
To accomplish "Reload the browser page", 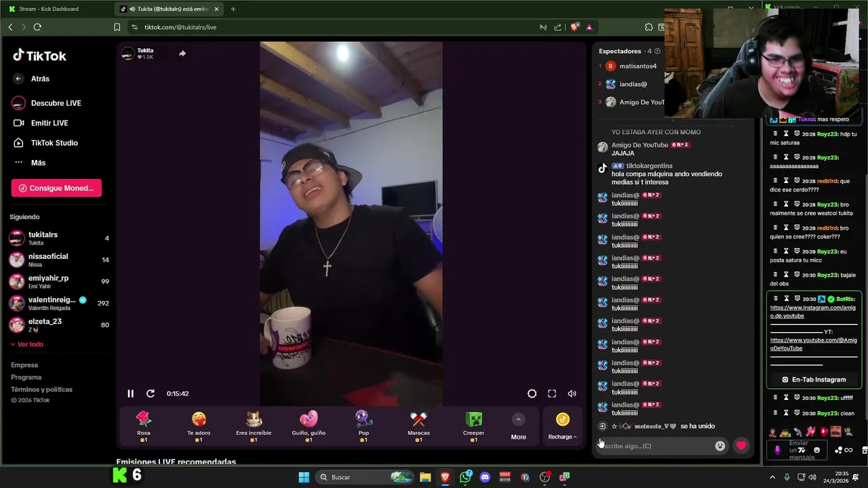I will click(x=37, y=27).
